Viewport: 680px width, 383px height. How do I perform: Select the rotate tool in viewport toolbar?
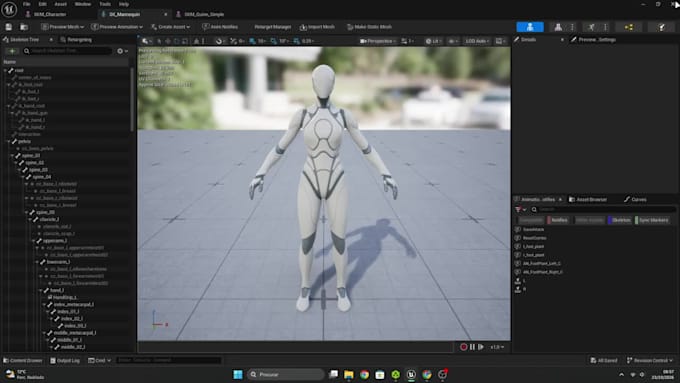pos(177,41)
